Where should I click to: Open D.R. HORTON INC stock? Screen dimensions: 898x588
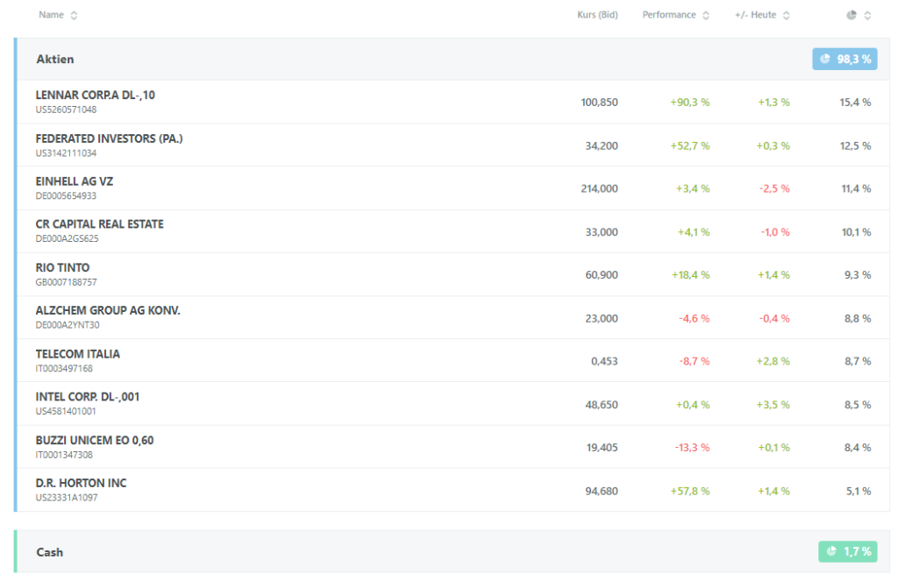tap(81, 483)
